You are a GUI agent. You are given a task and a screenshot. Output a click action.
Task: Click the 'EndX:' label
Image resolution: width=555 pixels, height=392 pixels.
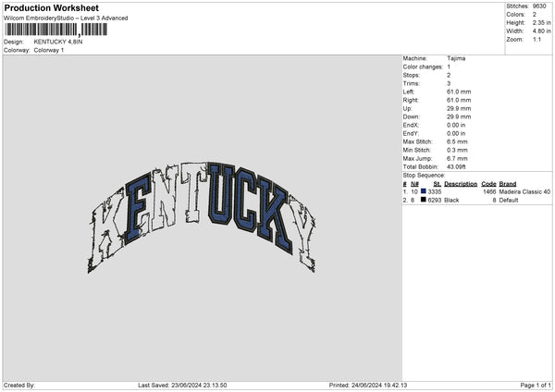[x=411, y=125]
